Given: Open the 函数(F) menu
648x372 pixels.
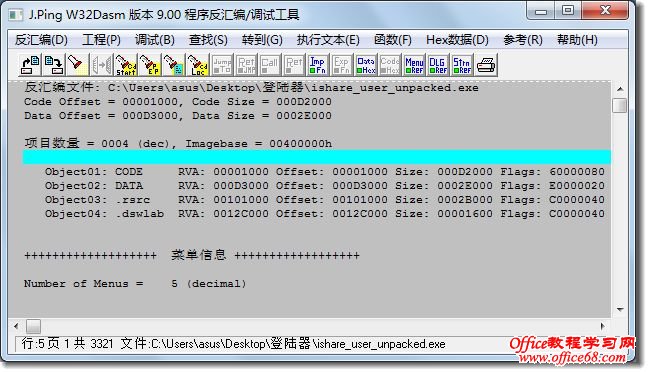Looking at the screenshot, I should pyautogui.click(x=393, y=40).
